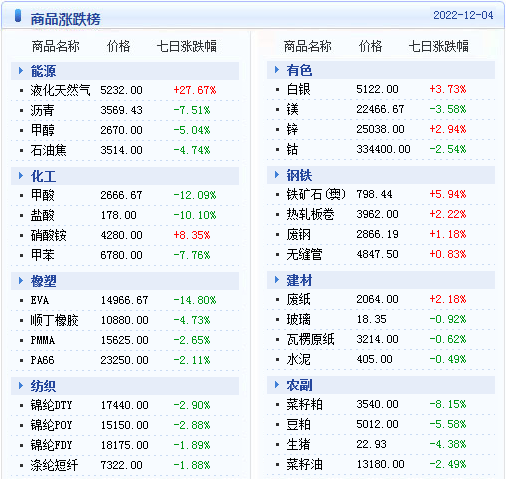The image size is (506, 479).
Task: Click the +5.94% change value
Action: click(x=448, y=194)
